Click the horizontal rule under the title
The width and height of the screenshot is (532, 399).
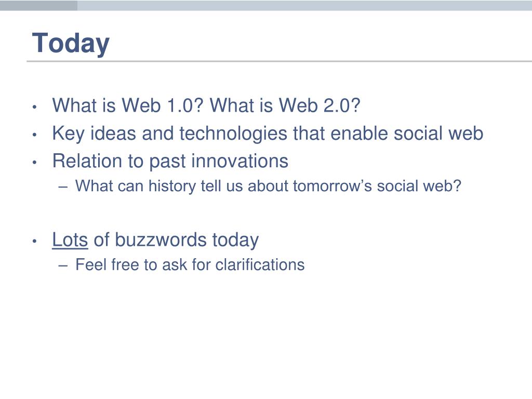(x=279, y=61)
